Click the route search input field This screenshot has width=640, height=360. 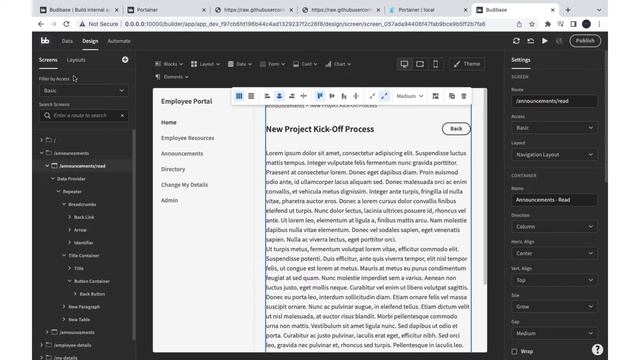click(x=83, y=116)
